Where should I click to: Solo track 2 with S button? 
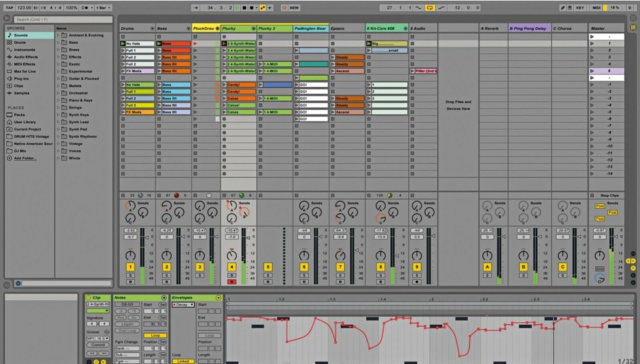click(x=167, y=276)
